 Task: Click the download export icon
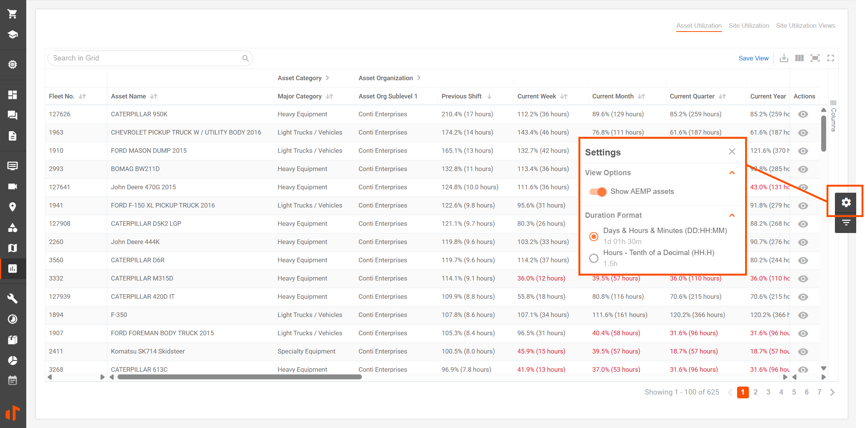pyautogui.click(x=784, y=58)
